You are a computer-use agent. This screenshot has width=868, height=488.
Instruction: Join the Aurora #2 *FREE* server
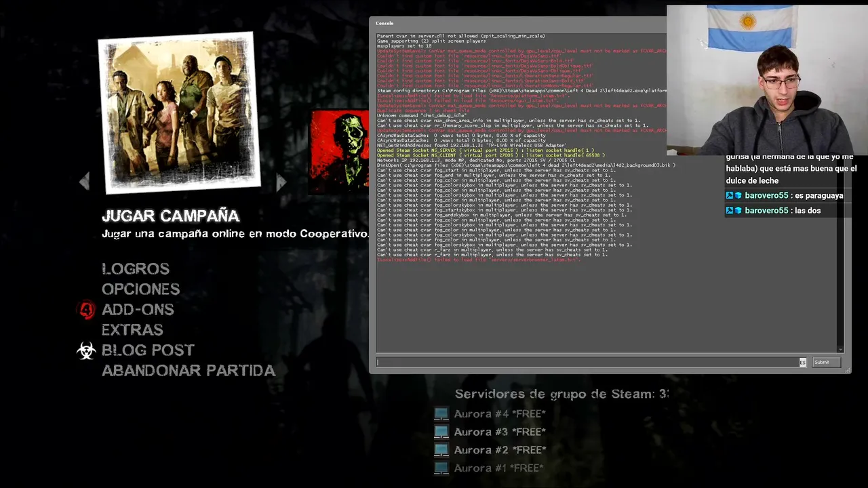tap(500, 450)
